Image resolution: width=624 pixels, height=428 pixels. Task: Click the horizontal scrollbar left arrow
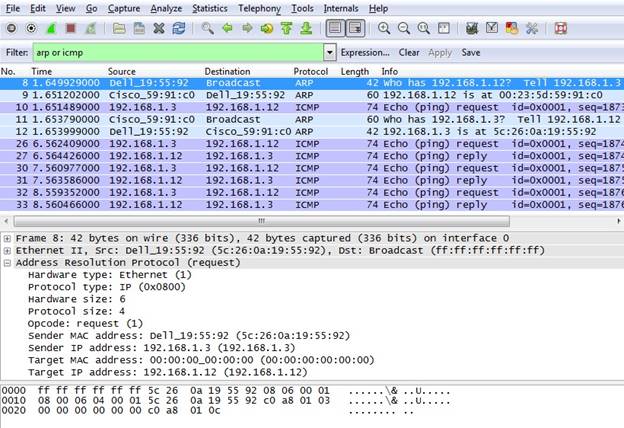click(6, 221)
